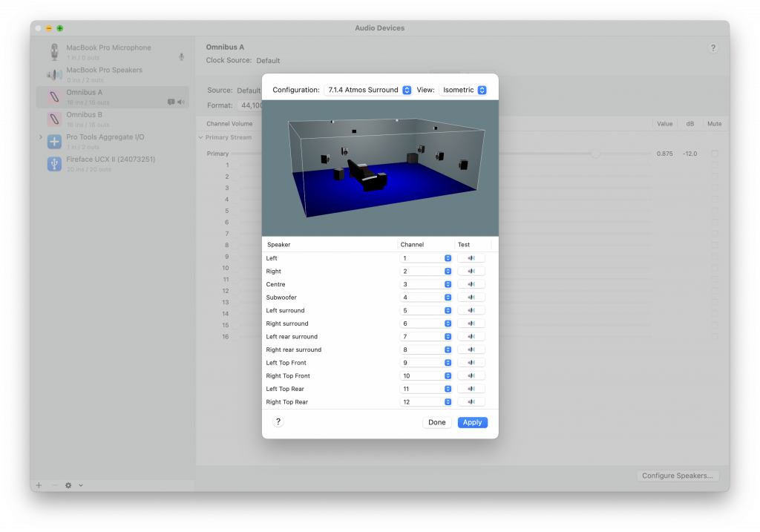Play test tone for Right Top Rear
Screen dimensions: 760x532
[471, 402]
